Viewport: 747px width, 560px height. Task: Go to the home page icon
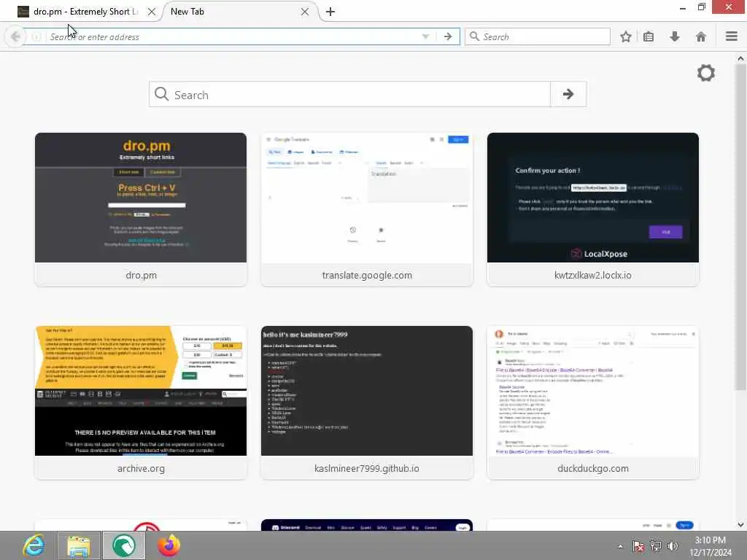tap(701, 36)
